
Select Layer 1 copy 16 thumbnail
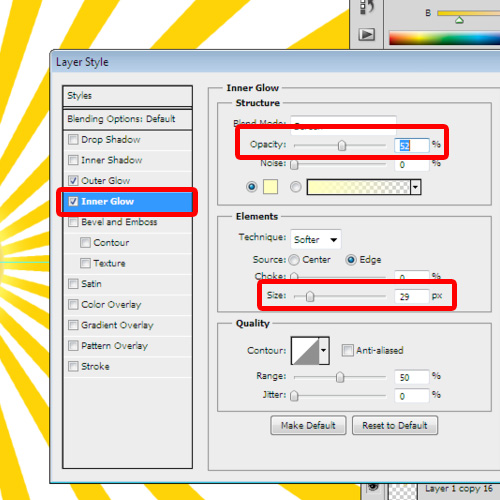403,492
